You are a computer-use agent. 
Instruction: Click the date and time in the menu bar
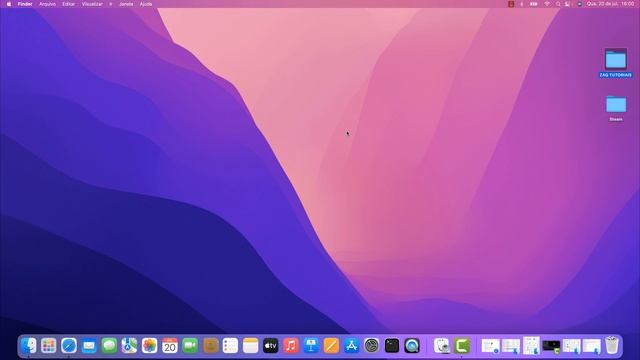(x=611, y=4)
